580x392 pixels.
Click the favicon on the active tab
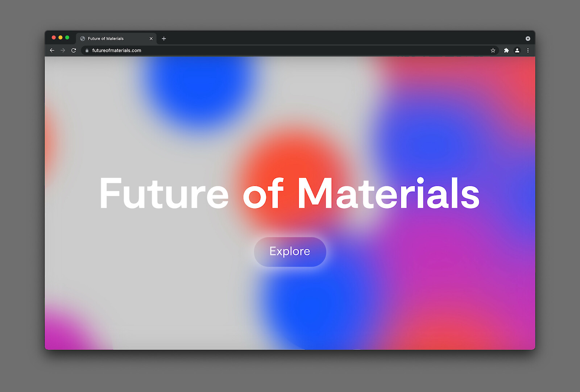83,38
